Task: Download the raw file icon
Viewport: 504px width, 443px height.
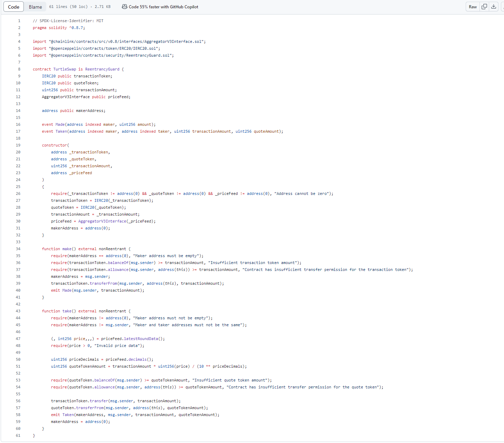Action: pyautogui.click(x=494, y=7)
